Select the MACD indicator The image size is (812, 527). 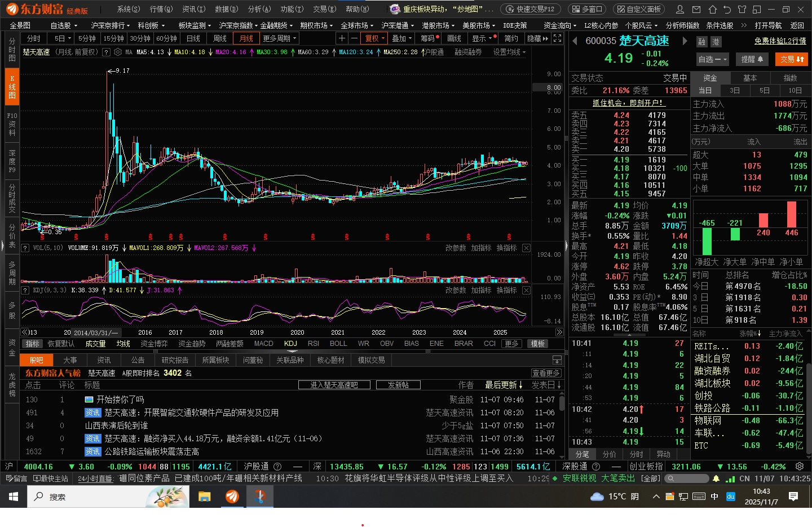[x=263, y=344]
